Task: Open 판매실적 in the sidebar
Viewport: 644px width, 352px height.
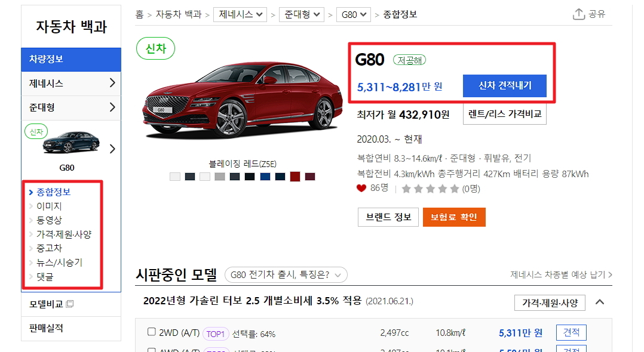Action: pyautogui.click(x=46, y=328)
